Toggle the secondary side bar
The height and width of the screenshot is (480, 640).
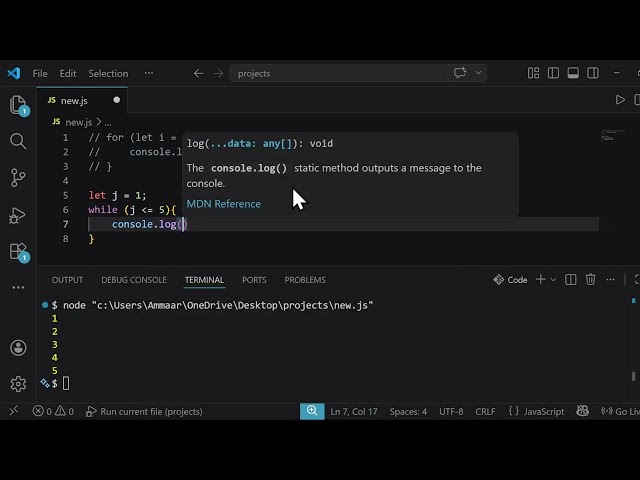pyautogui.click(x=593, y=73)
